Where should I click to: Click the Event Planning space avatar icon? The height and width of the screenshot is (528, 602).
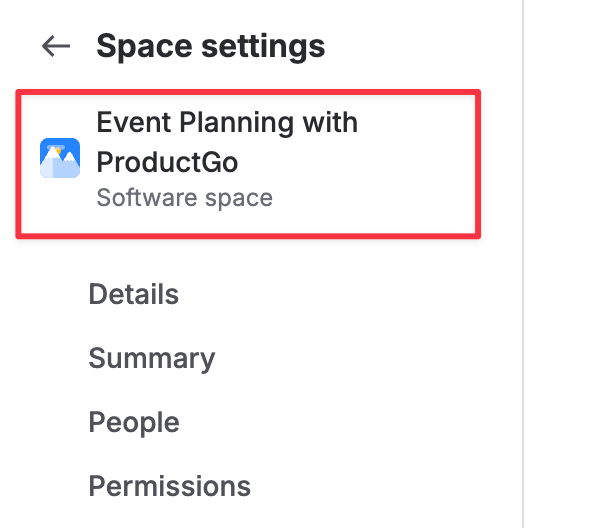pyautogui.click(x=60, y=159)
